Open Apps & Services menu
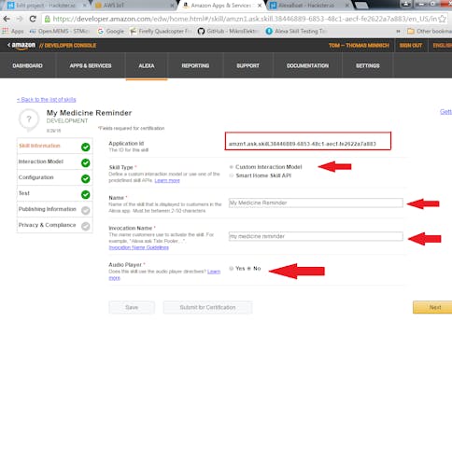 (x=91, y=65)
